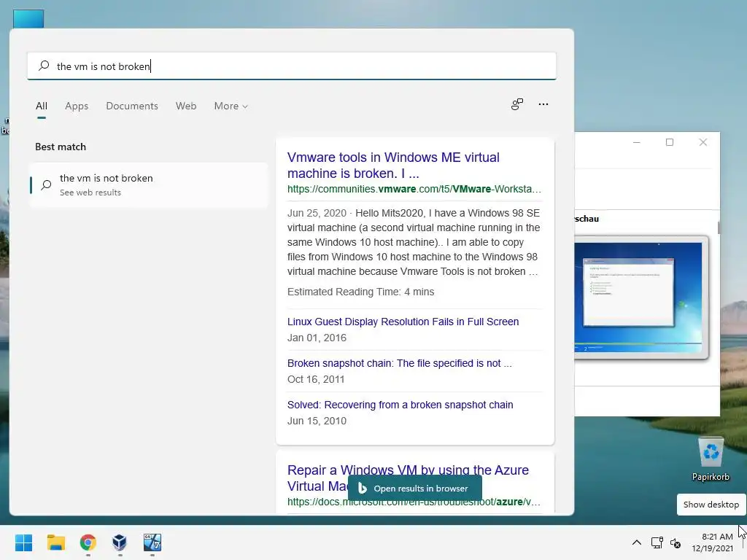Show hidden system tray icons

pos(636,542)
